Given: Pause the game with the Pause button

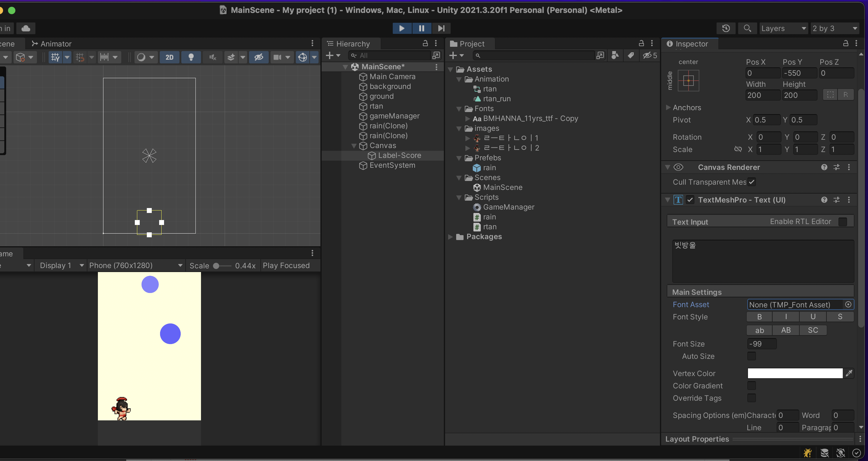Looking at the screenshot, I should [421, 28].
